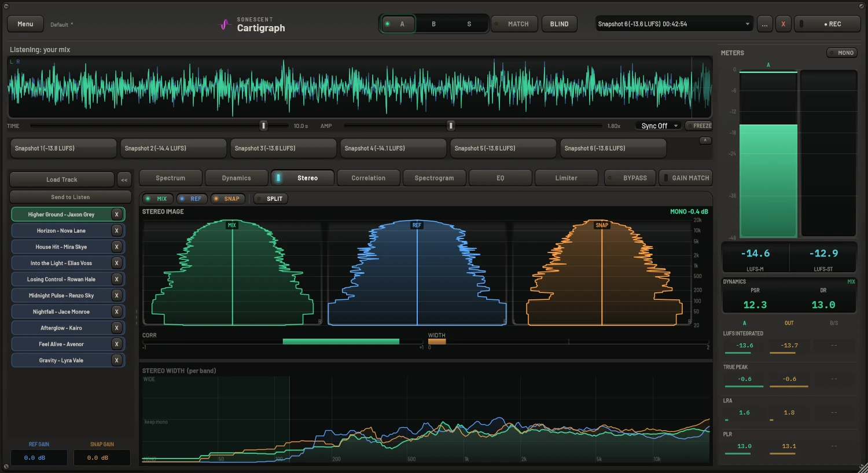
Task: Remove Feel Alive - Avenor with X
Action: pyautogui.click(x=116, y=344)
